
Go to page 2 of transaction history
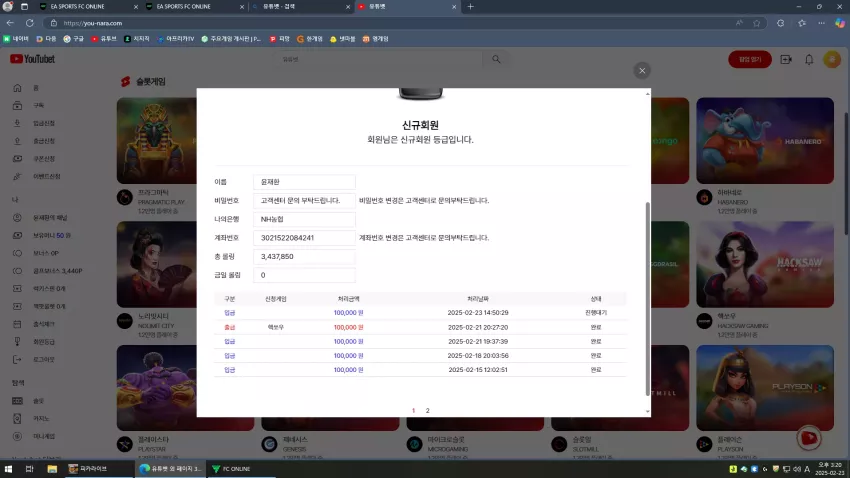point(427,411)
